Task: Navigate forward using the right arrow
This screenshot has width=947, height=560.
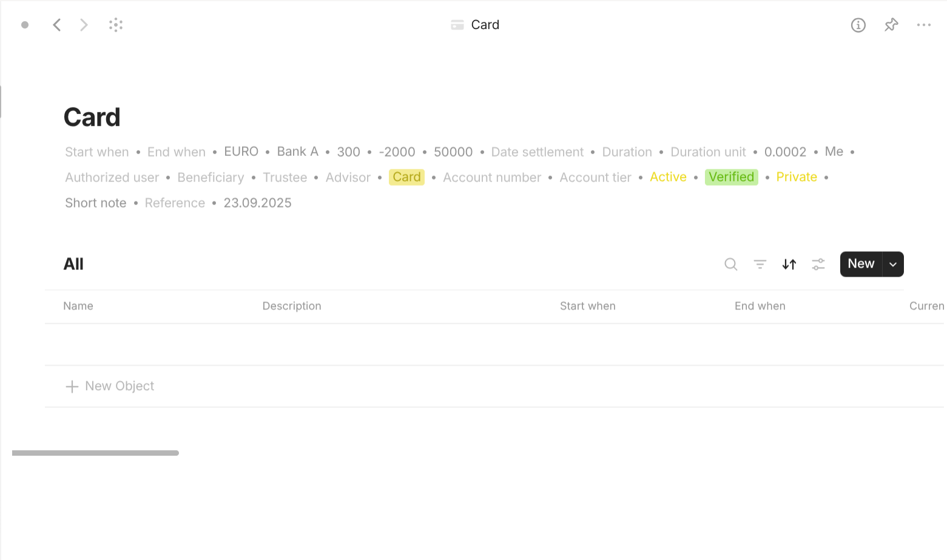Action: 84,25
